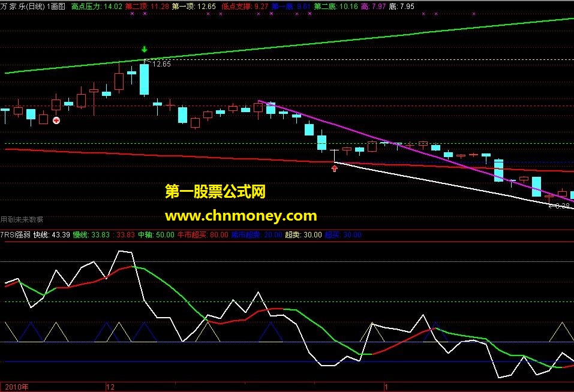The image size is (574, 392).
Task: Select the 第一底 blue indicator label
Action: point(291,6)
